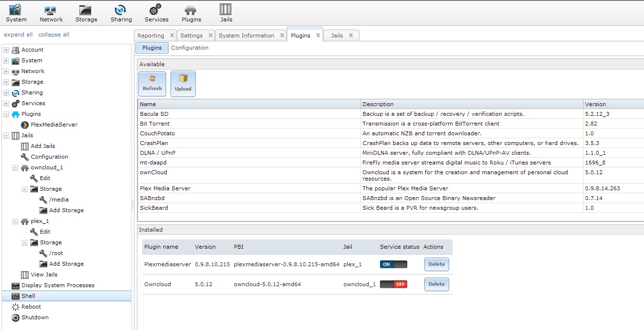The image size is (644, 330).
Task: Select CrashPlan plugin row
Action: (391, 143)
